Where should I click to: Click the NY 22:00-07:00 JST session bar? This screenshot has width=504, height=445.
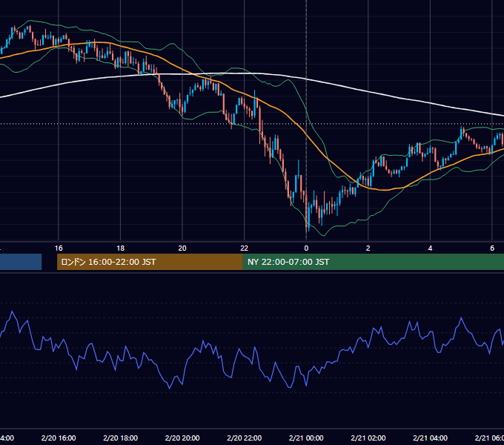[x=374, y=262]
